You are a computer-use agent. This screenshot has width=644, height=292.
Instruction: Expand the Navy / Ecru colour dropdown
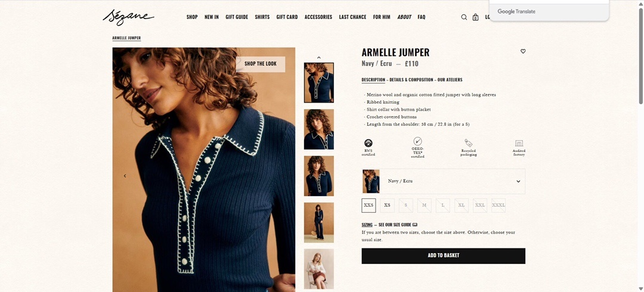pyautogui.click(x=443, y=181)
